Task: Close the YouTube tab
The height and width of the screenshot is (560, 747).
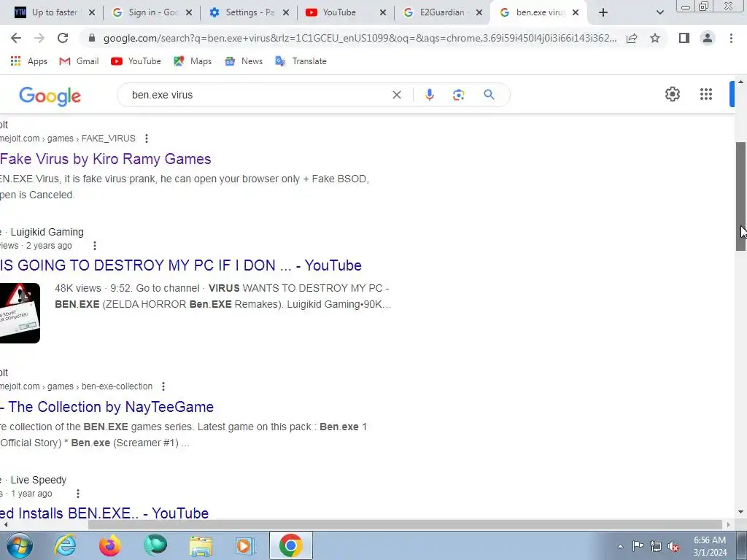Action: coord(382,13)
